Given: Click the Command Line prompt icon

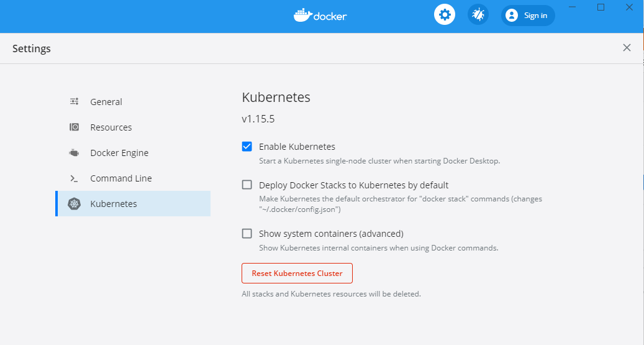Looking at the screenshot, I should [75, 178].
